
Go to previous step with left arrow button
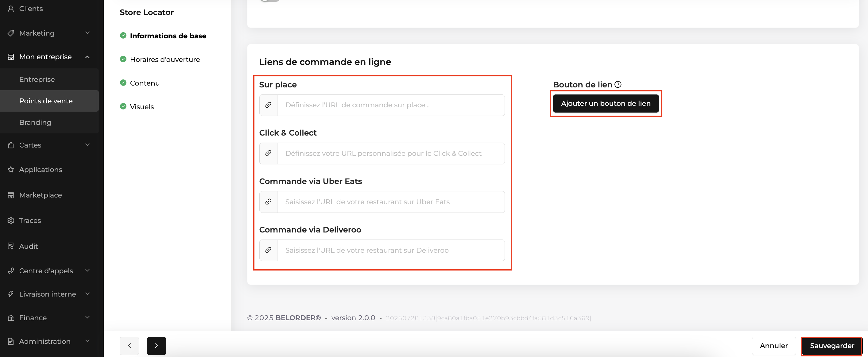pyautogui.click(x=130, y=346)
